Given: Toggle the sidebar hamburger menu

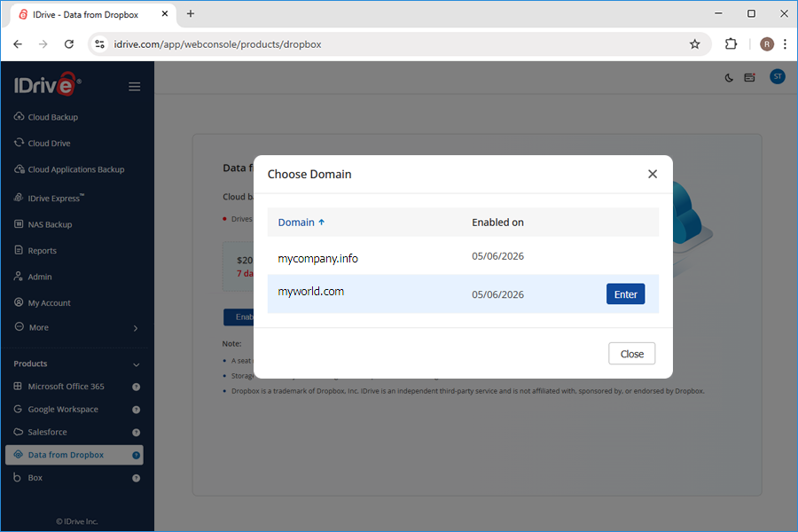Looking at the screenshot, I should (135, 87).
